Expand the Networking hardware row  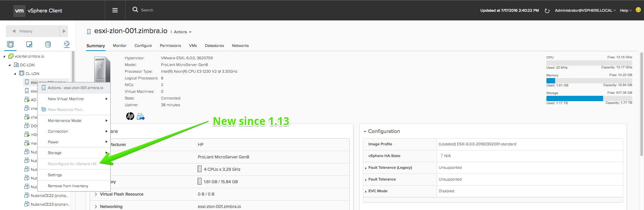(x=96, y=207)
